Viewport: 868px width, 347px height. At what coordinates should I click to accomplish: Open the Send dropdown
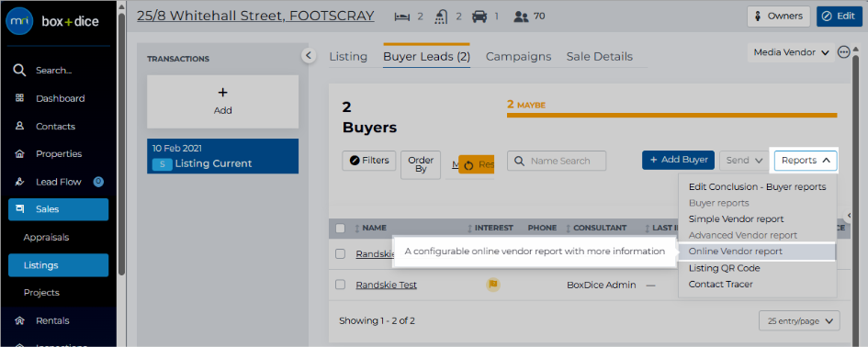coord(744,161)
